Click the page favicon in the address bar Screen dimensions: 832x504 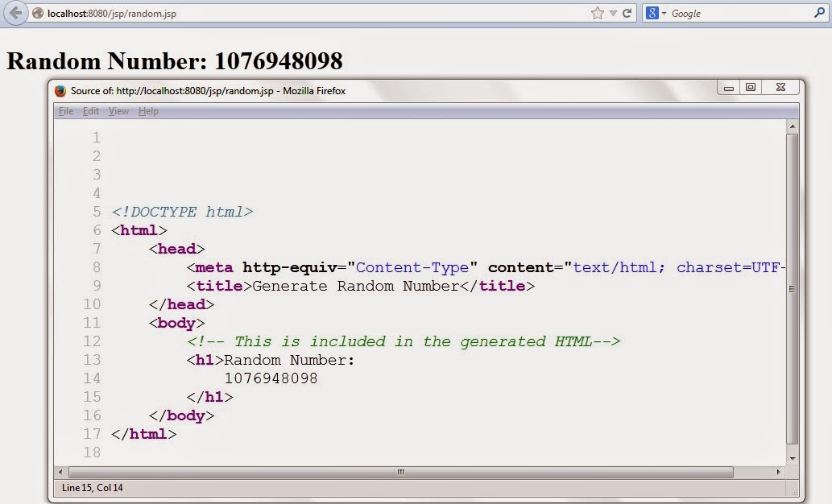click(37, 13)
